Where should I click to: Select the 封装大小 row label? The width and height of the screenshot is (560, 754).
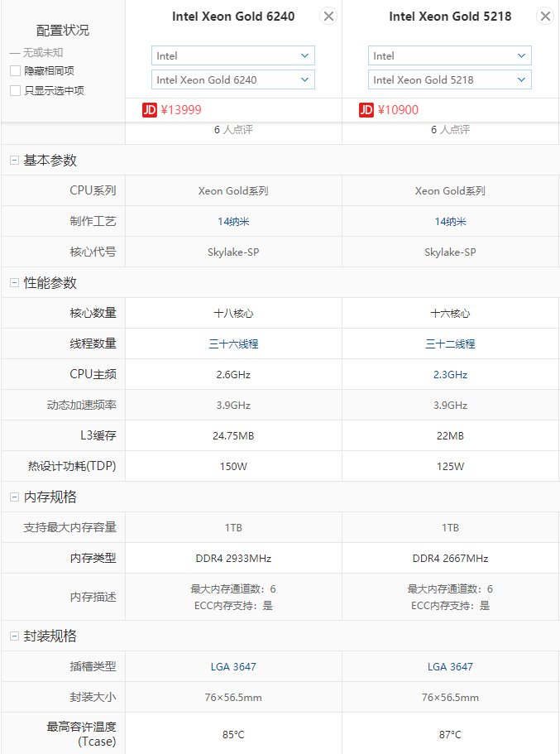(x=93, y=697)
